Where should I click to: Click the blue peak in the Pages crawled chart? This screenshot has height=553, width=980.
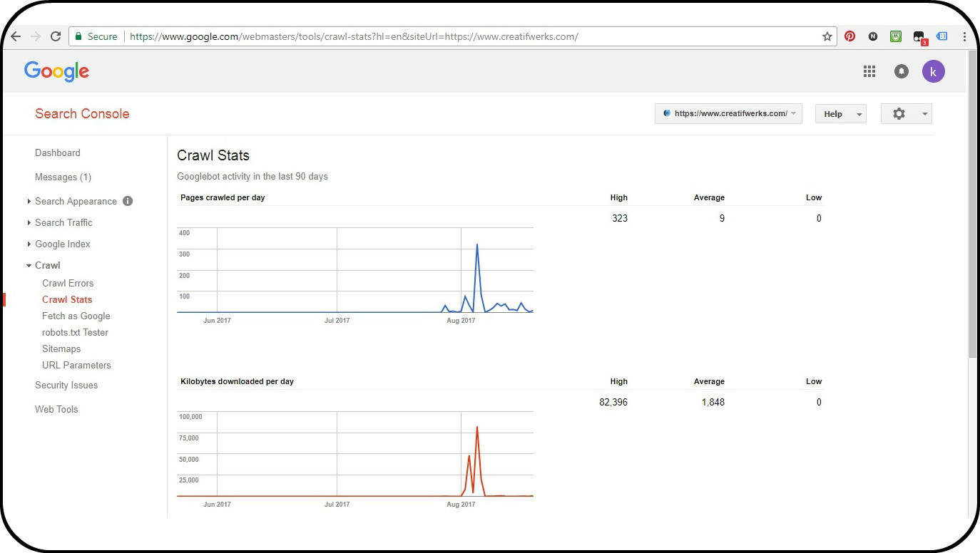476,245
